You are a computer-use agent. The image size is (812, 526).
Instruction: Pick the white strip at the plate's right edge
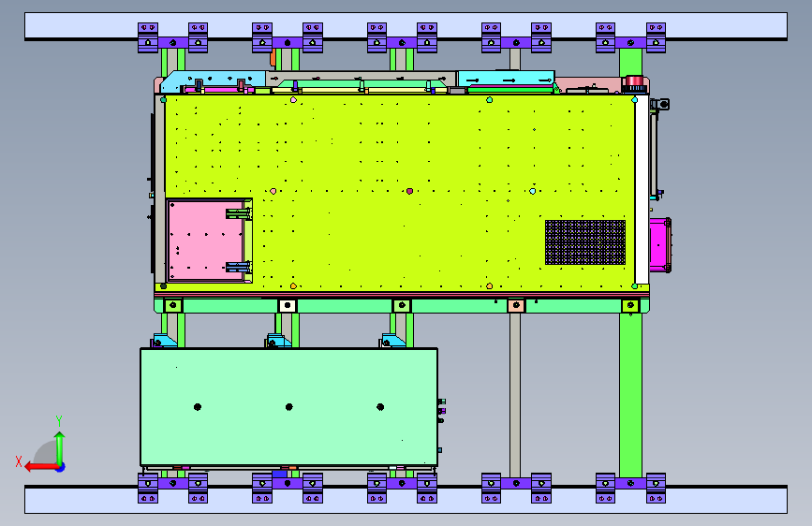click(x=642, y=189)
